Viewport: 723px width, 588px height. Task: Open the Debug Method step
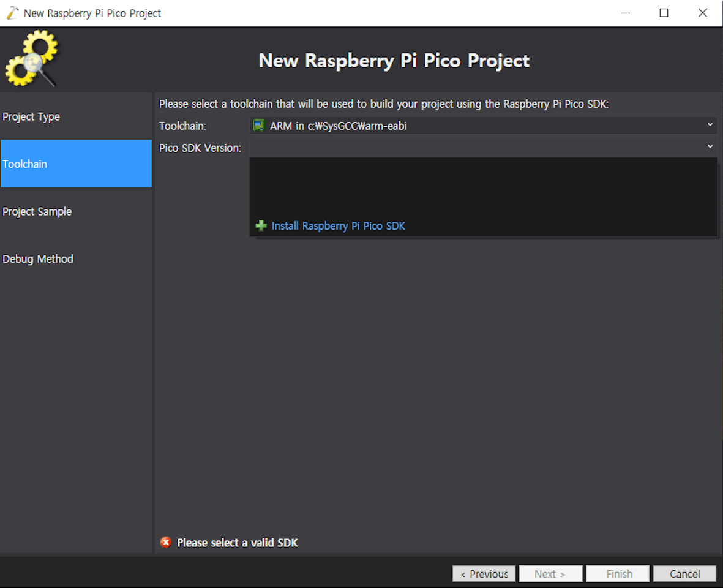click(38, 259)
